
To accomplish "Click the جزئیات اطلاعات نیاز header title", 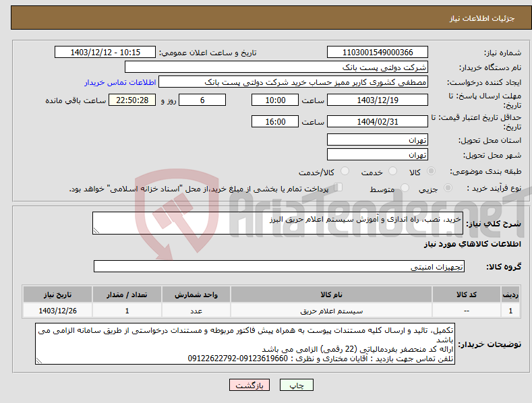I will 482,18.
